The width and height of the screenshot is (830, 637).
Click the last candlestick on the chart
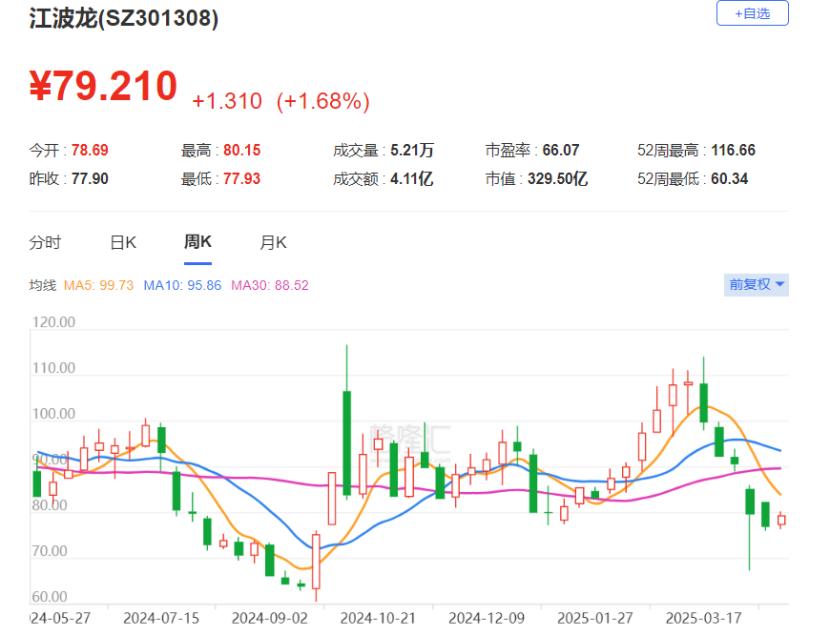(x=781, y=520)
